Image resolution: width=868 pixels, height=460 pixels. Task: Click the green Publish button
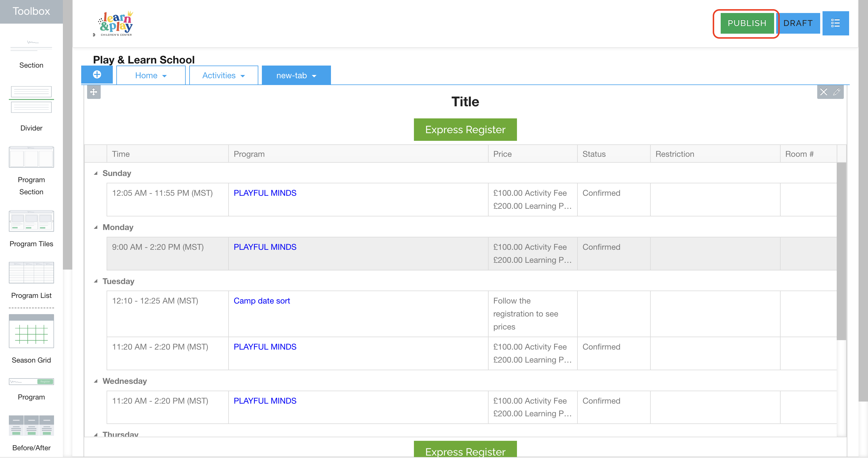pyautogui.click(x=747, y=23)
